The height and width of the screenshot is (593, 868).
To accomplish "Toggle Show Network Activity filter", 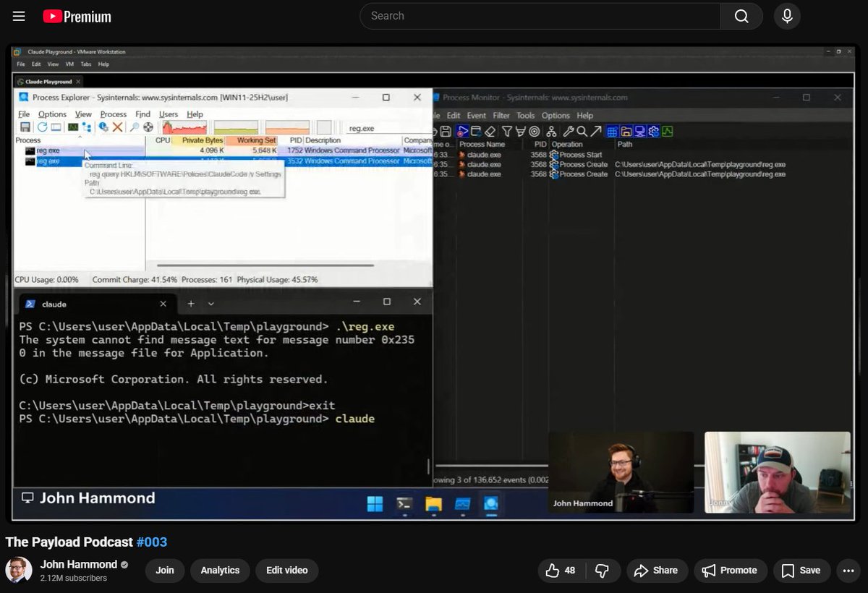I will (x=640, y=131).
